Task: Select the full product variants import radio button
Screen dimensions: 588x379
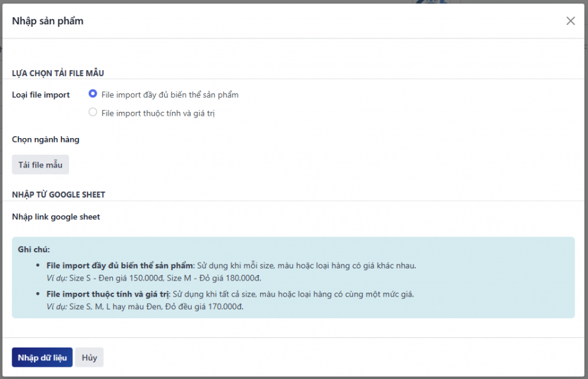Action: (x=93, y=94)
